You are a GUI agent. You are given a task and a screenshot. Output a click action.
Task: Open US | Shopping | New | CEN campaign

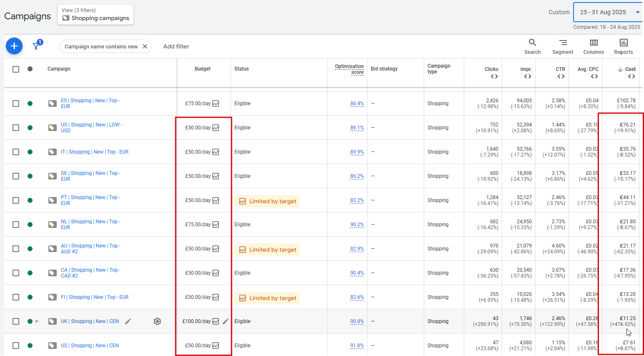90,346
